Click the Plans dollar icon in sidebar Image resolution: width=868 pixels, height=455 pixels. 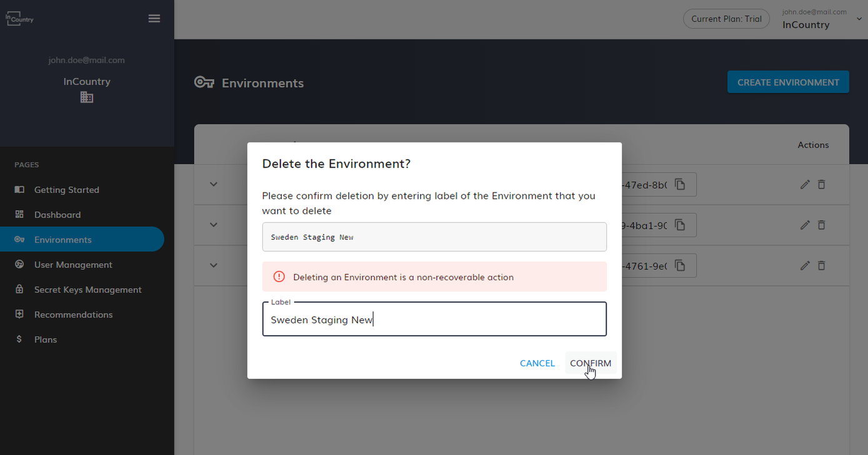pyautogui.click(x=18, y=339)
